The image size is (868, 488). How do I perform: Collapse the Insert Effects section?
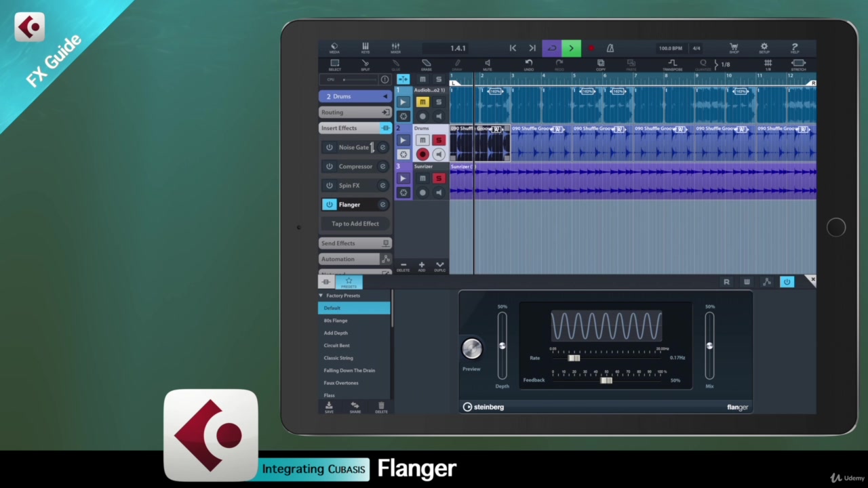(x=355, y=128)
